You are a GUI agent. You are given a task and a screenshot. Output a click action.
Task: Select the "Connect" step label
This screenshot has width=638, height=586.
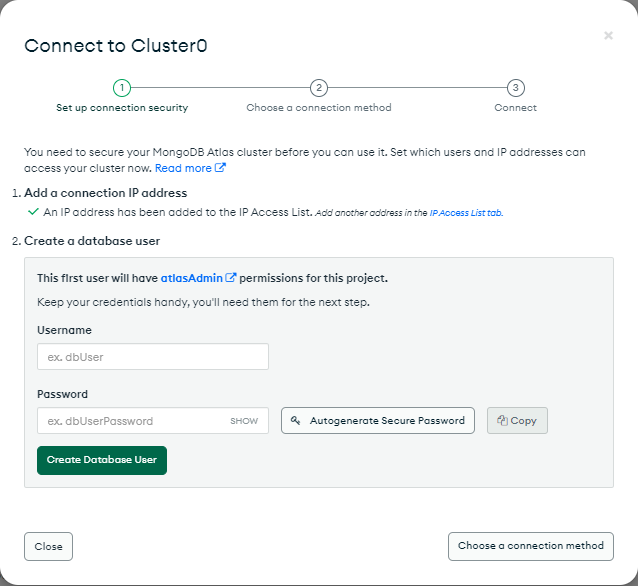(x=516, y=107)
